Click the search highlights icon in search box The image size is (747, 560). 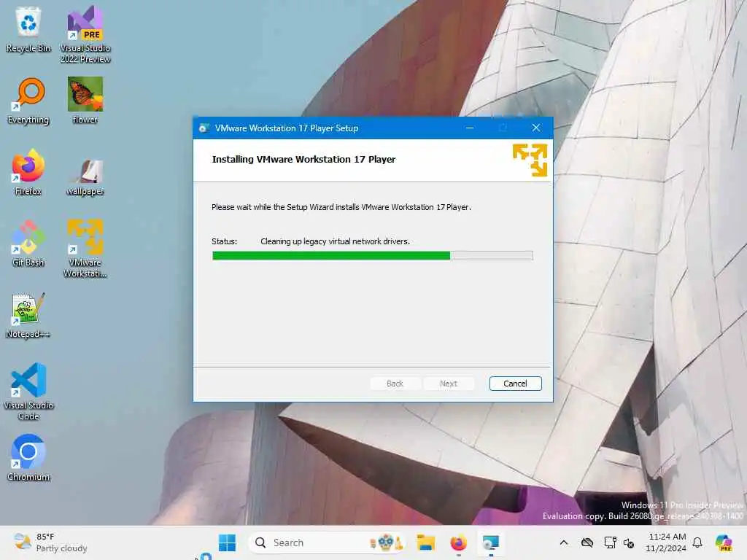[x=387, y=542]
